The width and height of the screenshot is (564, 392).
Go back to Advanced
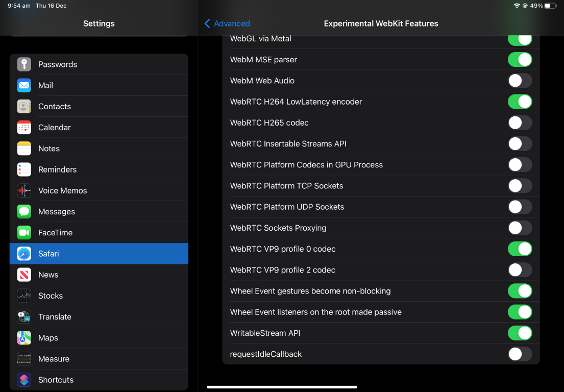pos(227,23)
